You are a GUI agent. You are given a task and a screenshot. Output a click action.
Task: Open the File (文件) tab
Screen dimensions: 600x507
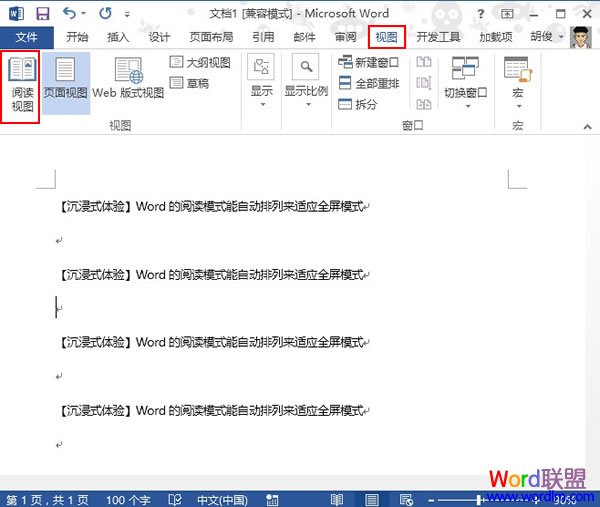point(26,37)
